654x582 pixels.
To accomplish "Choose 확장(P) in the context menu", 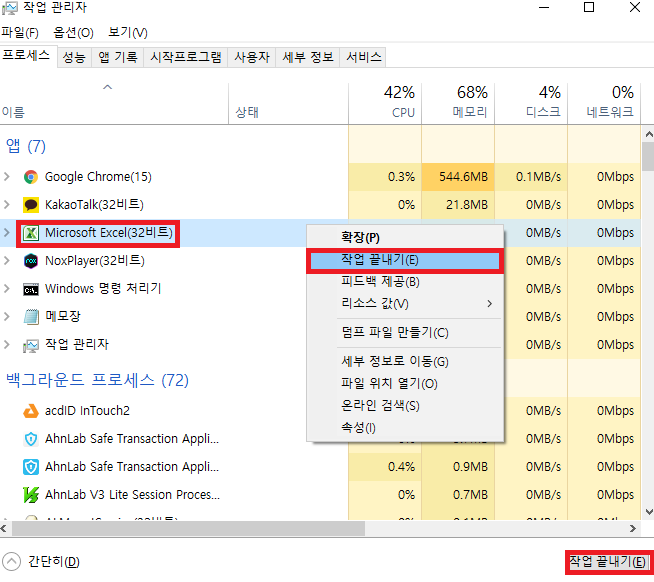I will point(405,238).
